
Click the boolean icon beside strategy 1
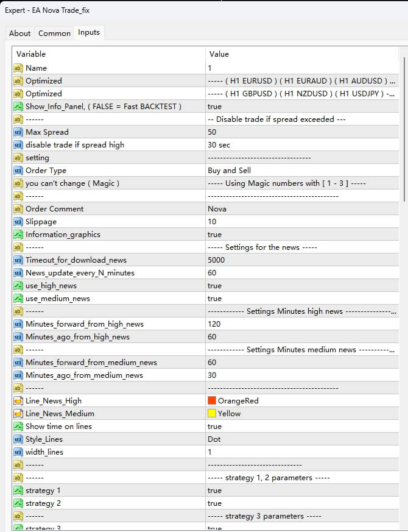pos(18,491)
